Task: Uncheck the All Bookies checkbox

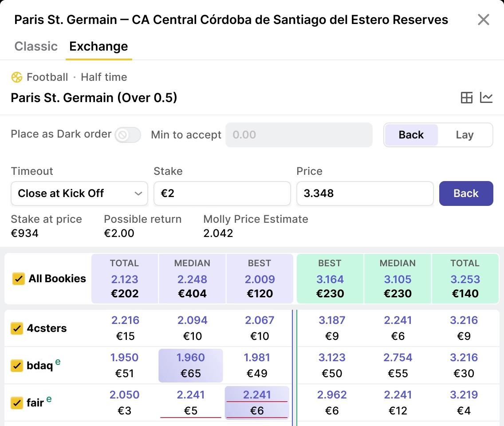Action: pos(18,279)
